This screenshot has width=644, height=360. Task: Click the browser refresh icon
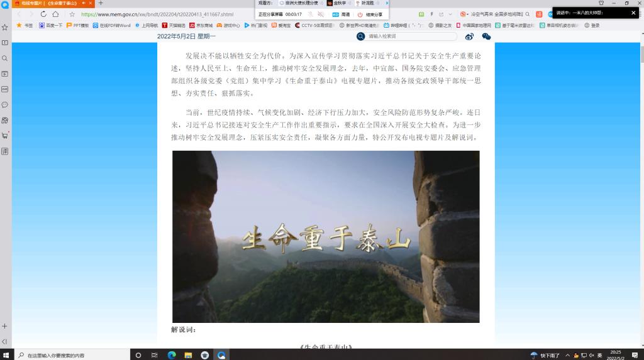coord(43,14)
